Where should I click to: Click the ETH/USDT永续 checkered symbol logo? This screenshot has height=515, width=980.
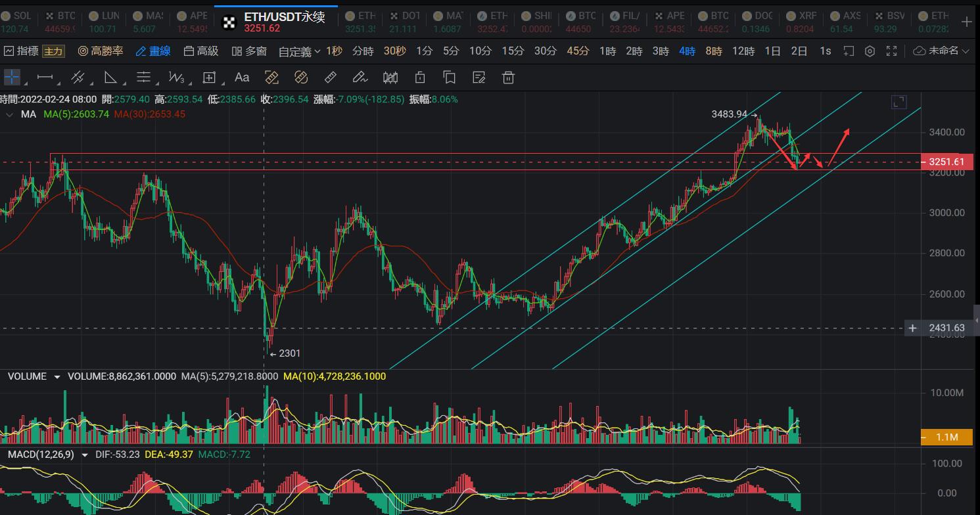point(229,22)
